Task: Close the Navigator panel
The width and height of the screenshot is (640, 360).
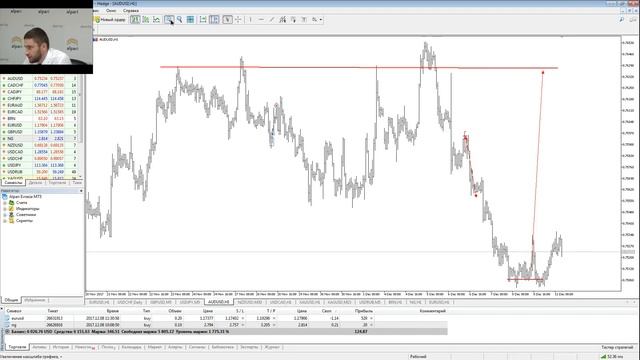Action: (81, 191)
